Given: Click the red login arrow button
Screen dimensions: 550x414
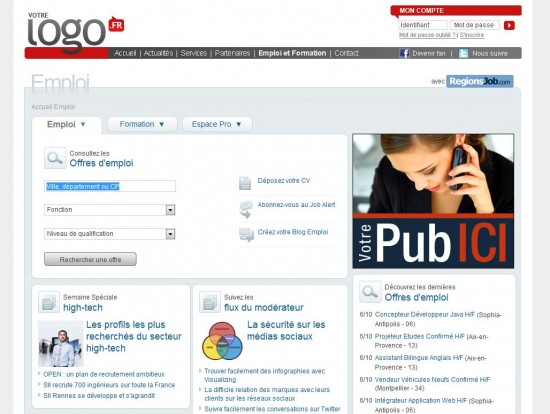Looking at the screenshot, I should [x=509, y=25].
